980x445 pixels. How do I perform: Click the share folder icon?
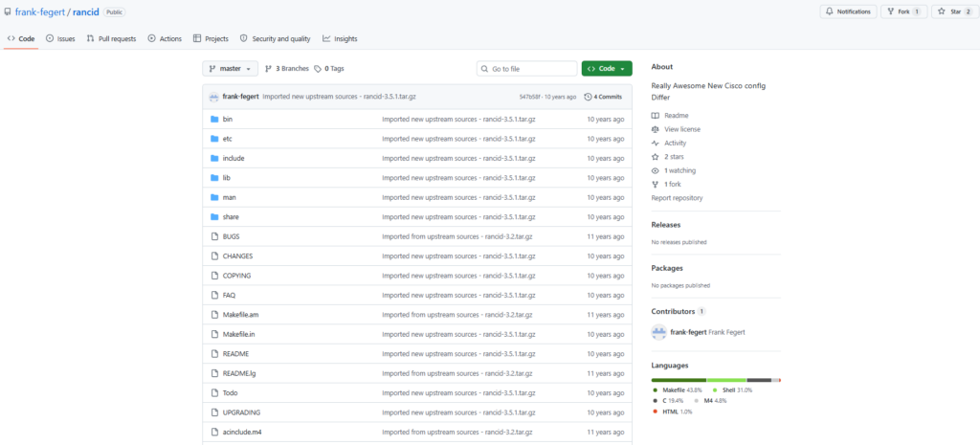pyautogui.click(x=214, y=217)
